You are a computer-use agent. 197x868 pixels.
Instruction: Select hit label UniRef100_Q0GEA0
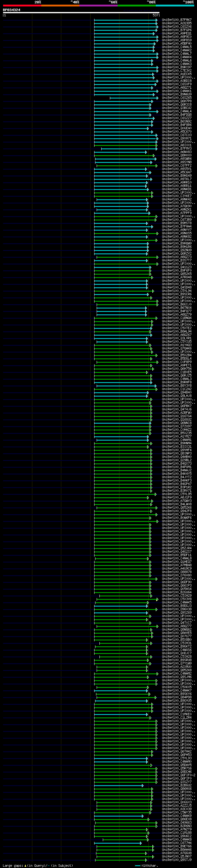[177, 128]
